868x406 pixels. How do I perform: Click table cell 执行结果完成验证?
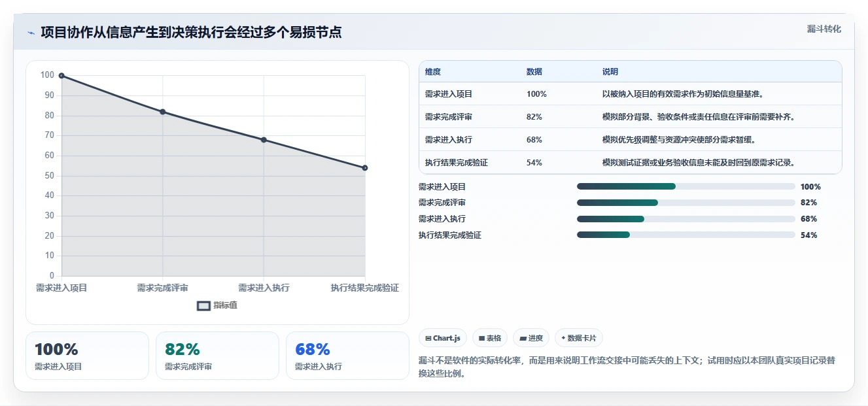457,163
